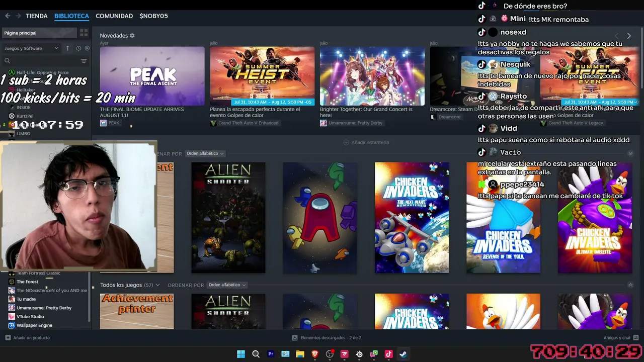Select Página principal in the library sidebar
The height and width of the screenshot is (362, 644).
39,33
